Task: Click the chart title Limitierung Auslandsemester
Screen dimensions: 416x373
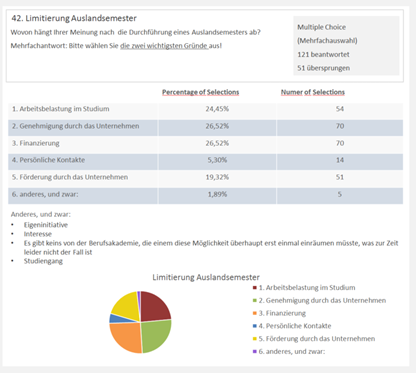Action: pyautogui.click(x=206, y=277)
